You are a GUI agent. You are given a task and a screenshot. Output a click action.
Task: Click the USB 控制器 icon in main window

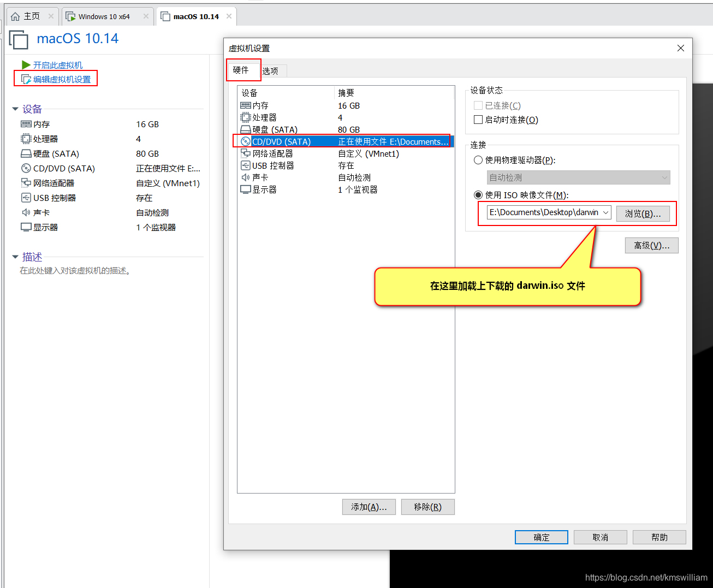[26, 198]
